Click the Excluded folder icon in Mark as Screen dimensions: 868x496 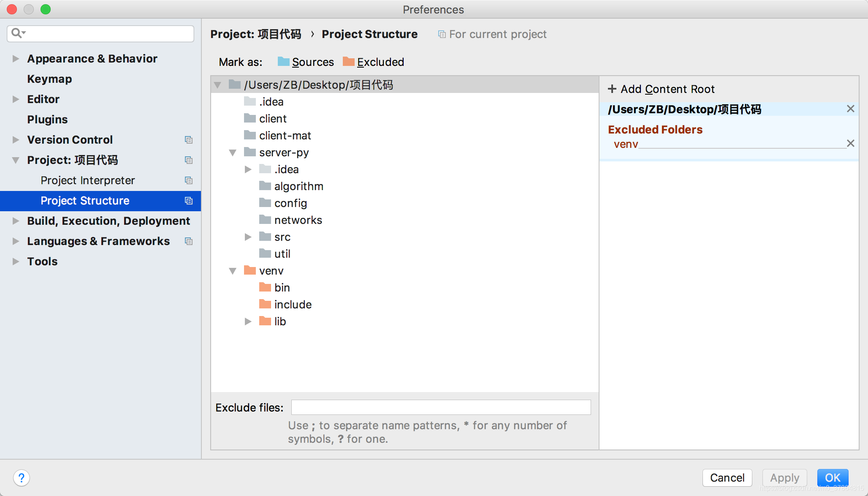tap(348, 62)
